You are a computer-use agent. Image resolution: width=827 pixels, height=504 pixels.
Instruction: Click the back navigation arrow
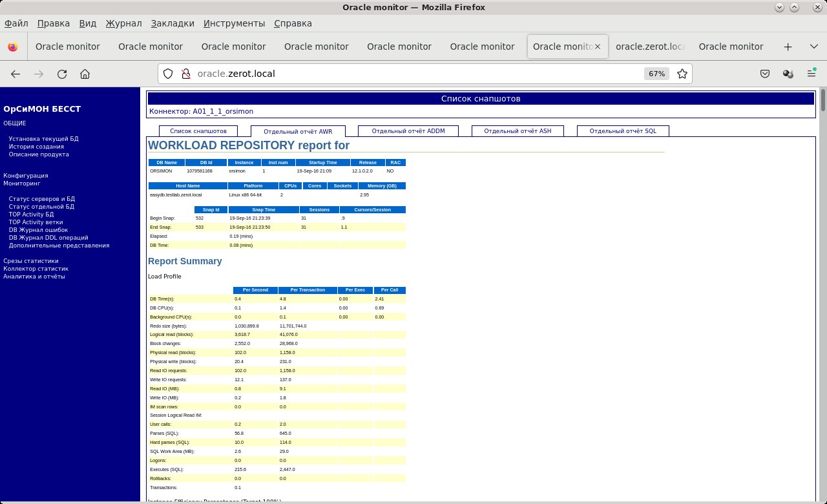click(16, 74)
